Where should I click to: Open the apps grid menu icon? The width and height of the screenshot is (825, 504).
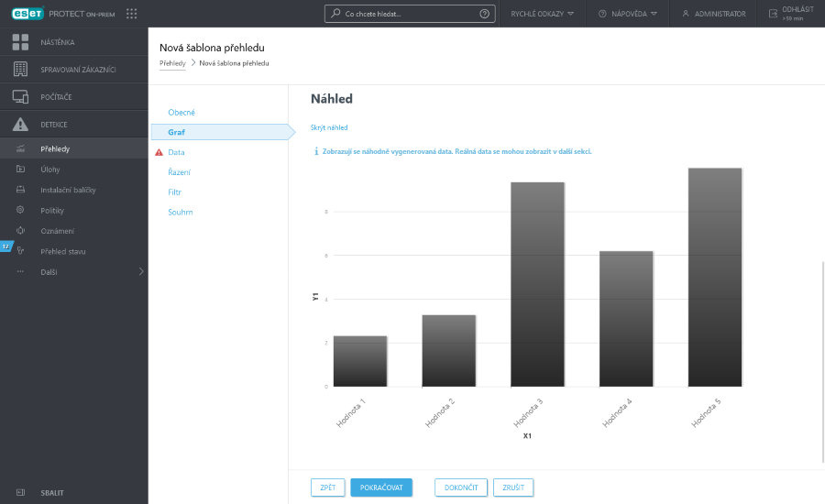(131, 14)
